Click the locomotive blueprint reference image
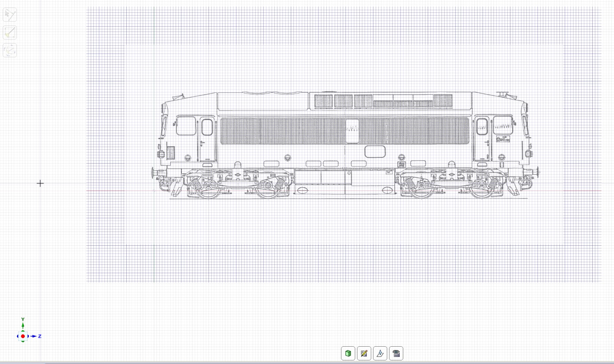This screenshot has height=364, width=614. [x=345, y=144]
